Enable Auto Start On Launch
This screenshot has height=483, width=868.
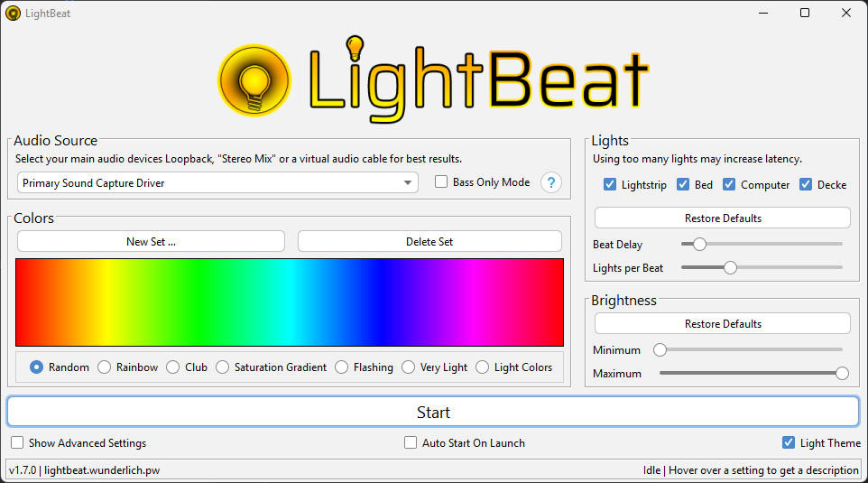(x=411, y=443)
